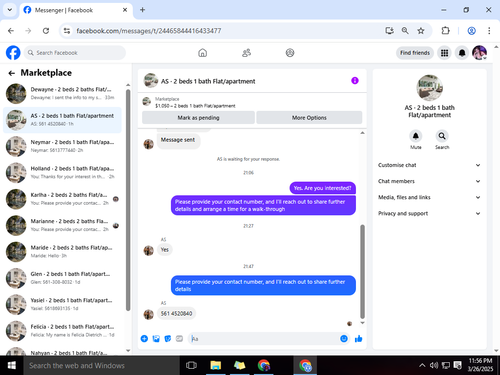This screenshot has height=375, width=500.
Task: Choose a GIF in the composer
Action: (x=179, y=339)
